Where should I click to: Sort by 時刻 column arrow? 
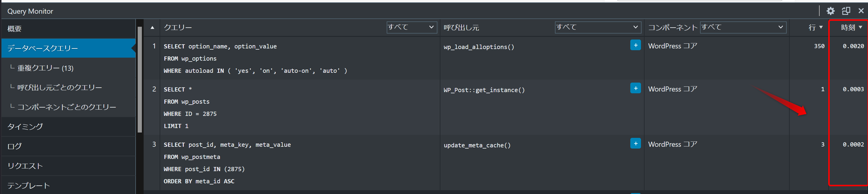tap(860, 27)
